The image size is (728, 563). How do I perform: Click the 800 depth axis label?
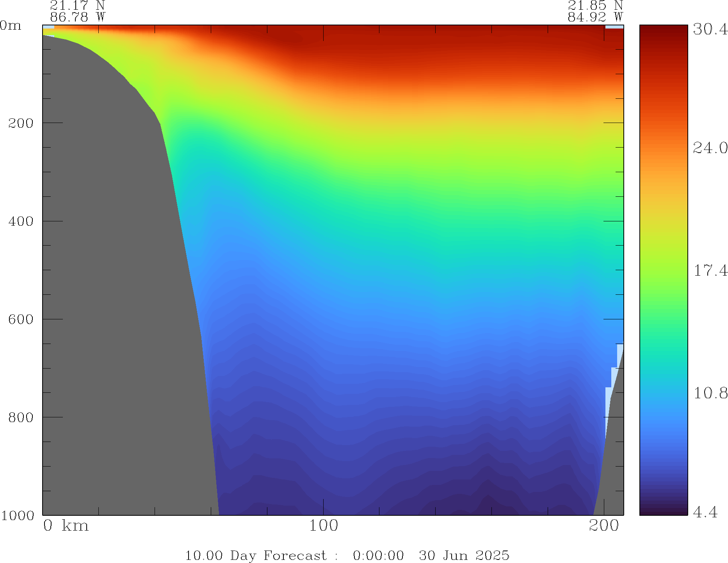(21, 417)
